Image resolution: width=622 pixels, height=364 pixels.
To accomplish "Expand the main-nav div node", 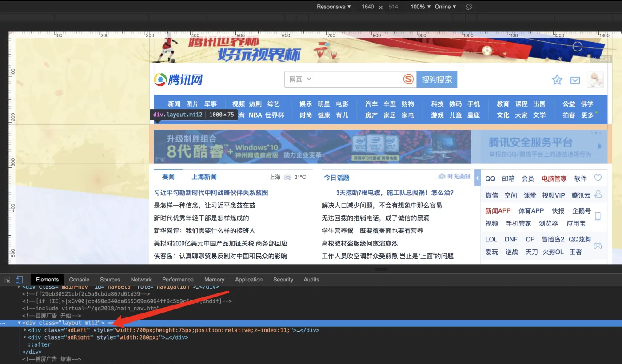I will [x=20, y=287].
